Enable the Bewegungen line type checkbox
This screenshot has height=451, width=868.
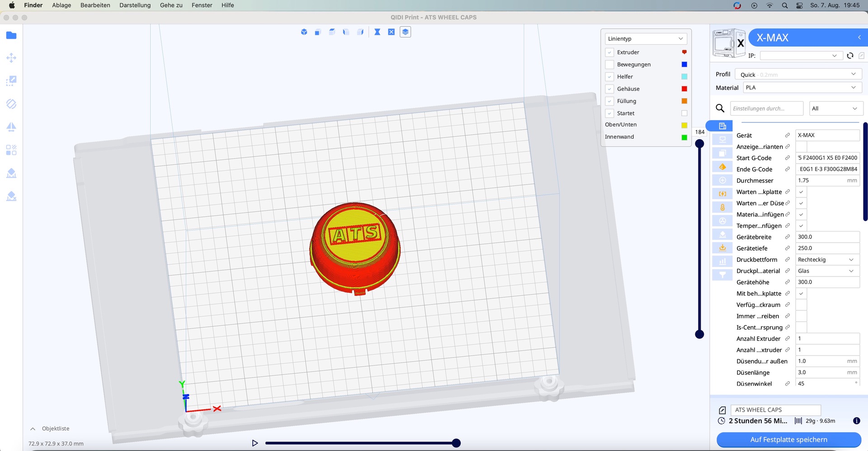click(x=609, y=65)
